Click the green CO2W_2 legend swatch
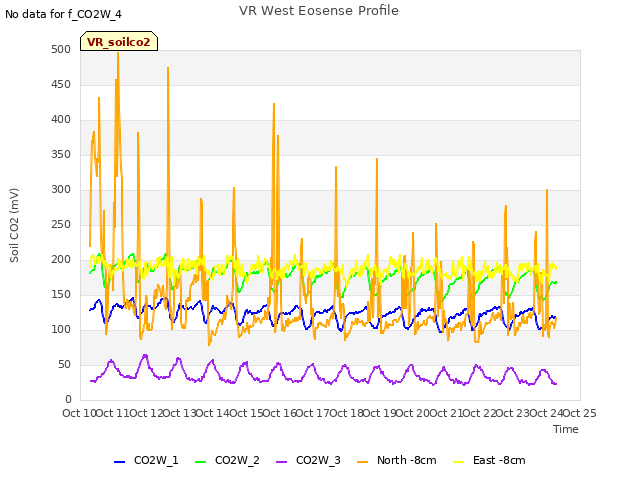The width and height of the screenshot is (640, 480). (x=200, y=462)
